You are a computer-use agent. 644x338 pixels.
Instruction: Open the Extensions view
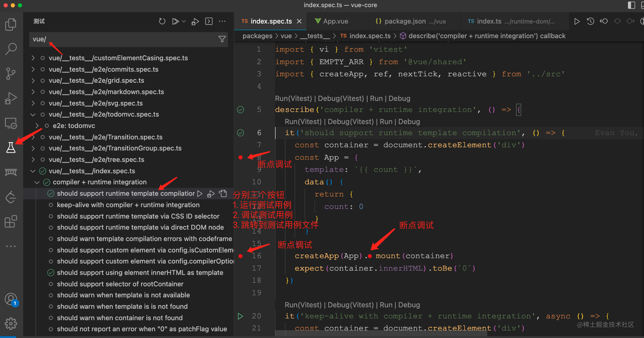pyautogui.click(x=11, y=221)
